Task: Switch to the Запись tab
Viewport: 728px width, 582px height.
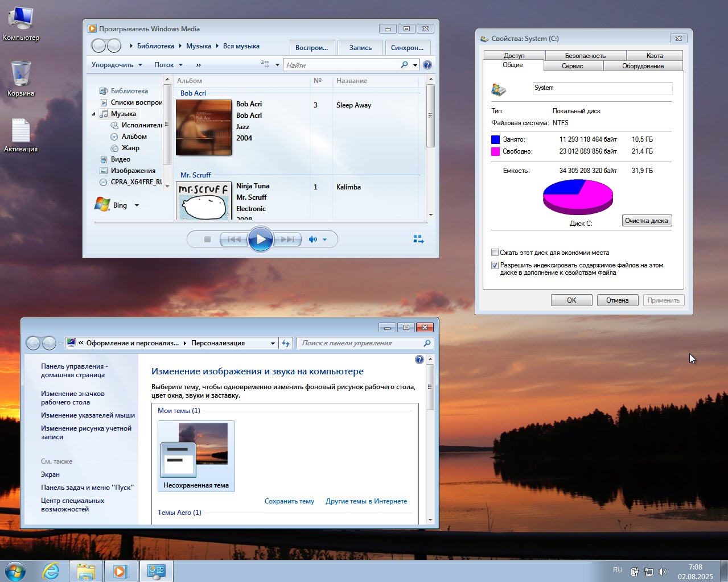Action: click(360, 47)
